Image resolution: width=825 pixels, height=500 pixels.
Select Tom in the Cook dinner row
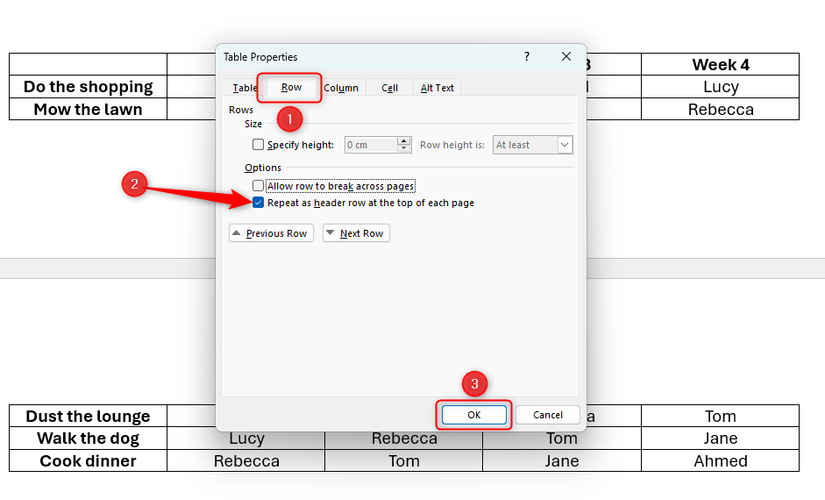pos(404,461)
